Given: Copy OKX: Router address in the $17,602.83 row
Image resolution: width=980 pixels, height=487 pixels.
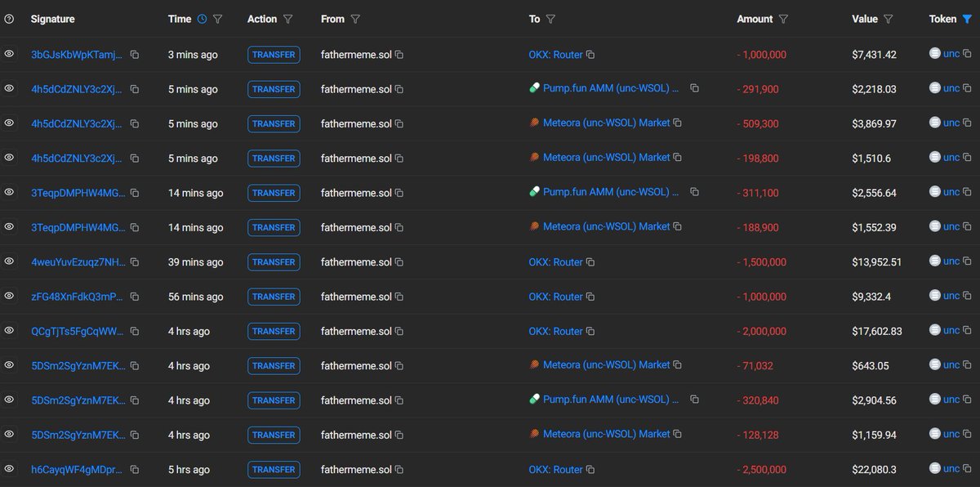Looking at the screenshot, I should click(590, 332).
